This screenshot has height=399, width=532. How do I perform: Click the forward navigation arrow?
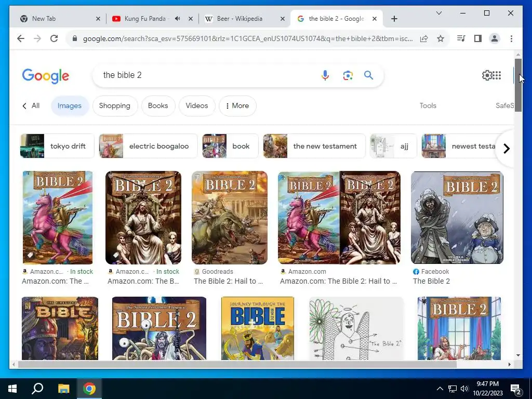37,38
